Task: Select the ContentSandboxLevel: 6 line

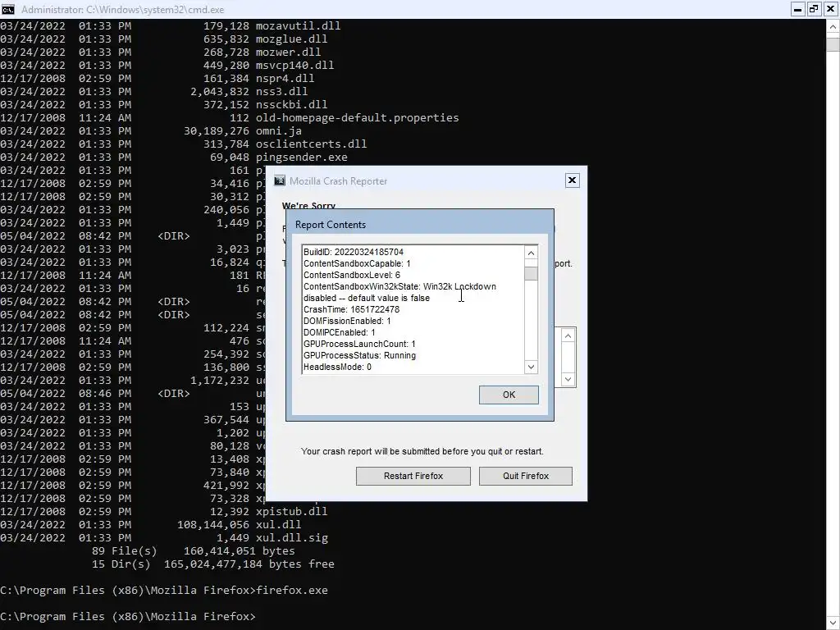Action: [351, 275]
